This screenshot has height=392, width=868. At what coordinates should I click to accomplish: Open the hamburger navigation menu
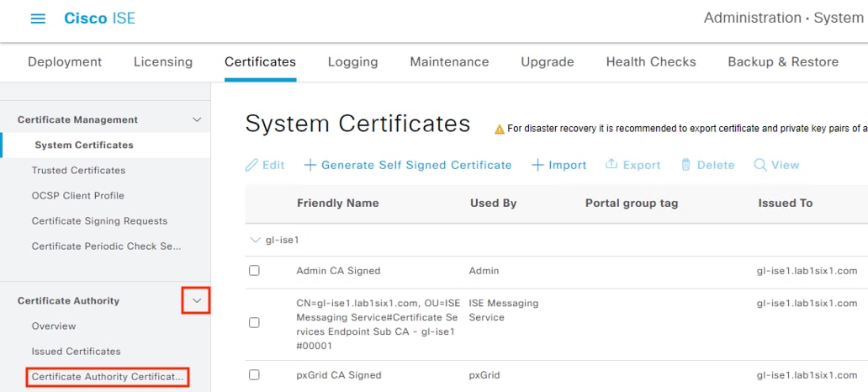tap(38, 19)
